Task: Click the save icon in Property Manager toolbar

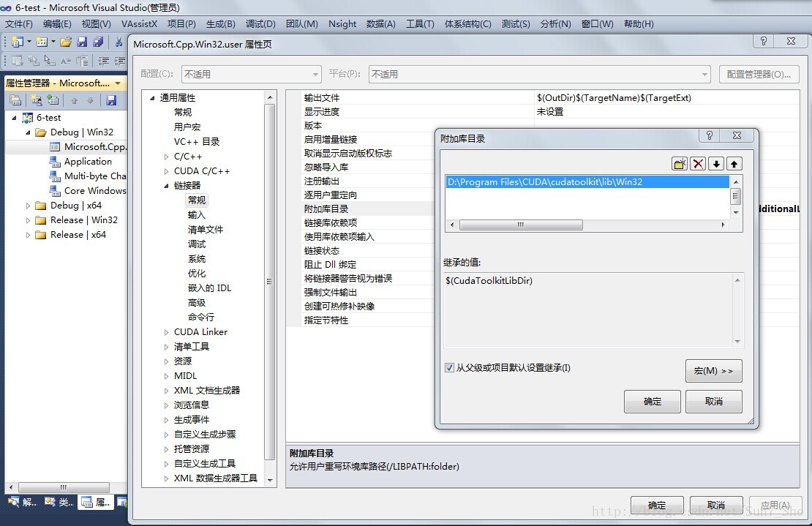Action: pos(110,100)
